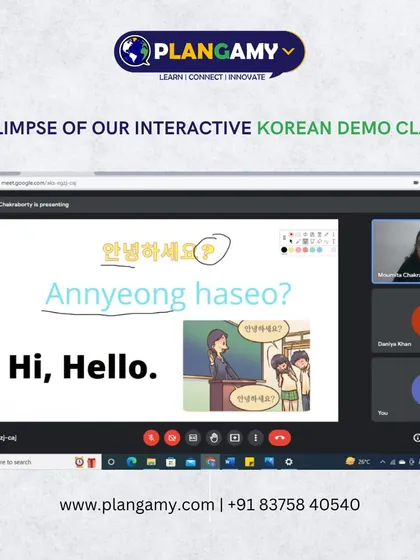Click the OneDrive cloud tray icon
Image resolution: width=420 pixels, height=560 pixels.
(402, 462)
